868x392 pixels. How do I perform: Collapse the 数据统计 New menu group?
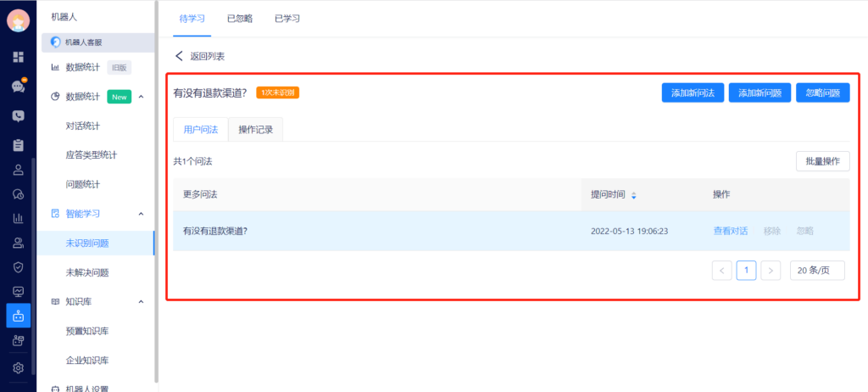pyautogui.click(x=141, y=97)
